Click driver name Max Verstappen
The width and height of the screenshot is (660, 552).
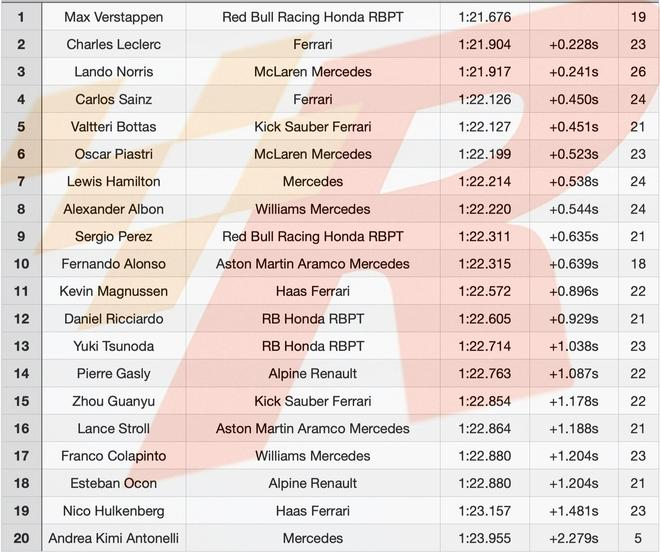click(113, 17)
